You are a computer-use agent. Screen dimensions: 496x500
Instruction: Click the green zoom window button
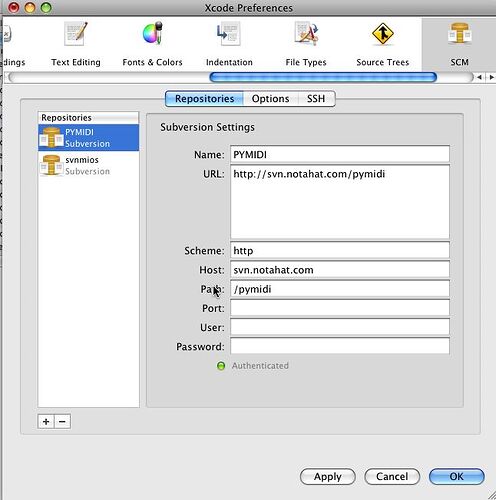point(46,7)
